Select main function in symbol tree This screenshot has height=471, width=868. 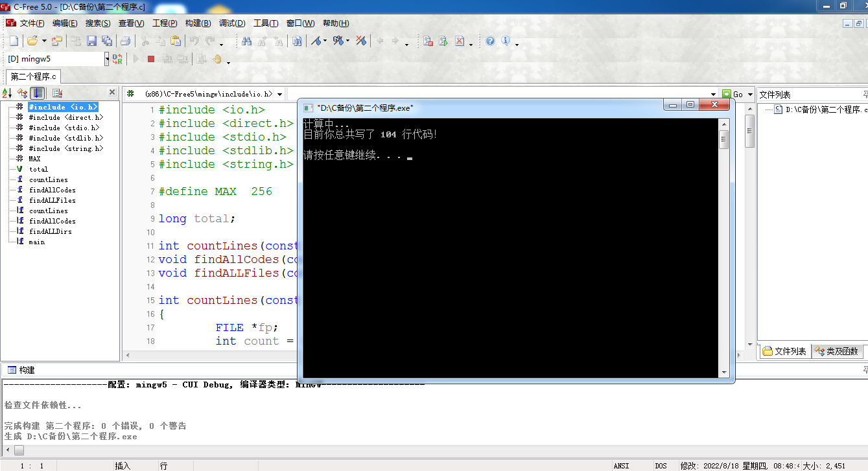(x=37, y=242)
